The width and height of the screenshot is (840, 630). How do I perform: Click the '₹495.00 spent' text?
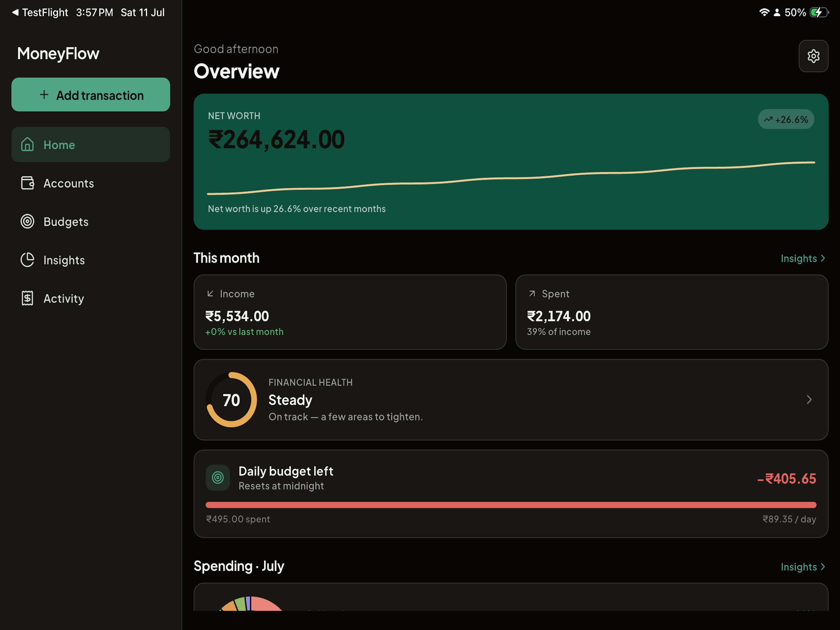tap(238, 519)
